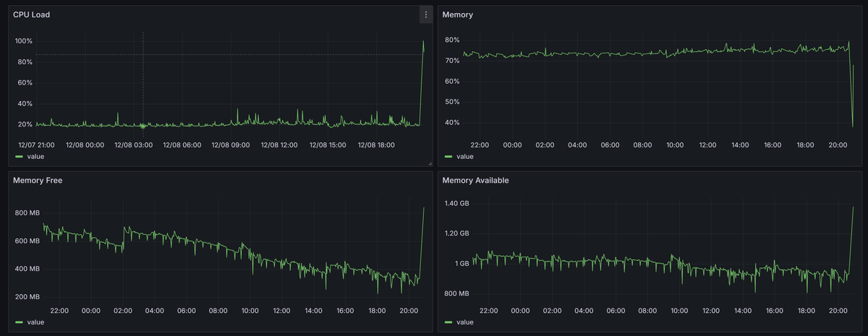This screenshot has width=868, height=336.
Task: Click the '800 MB' label in Memory Available panel
Action: tap(456, 293)
